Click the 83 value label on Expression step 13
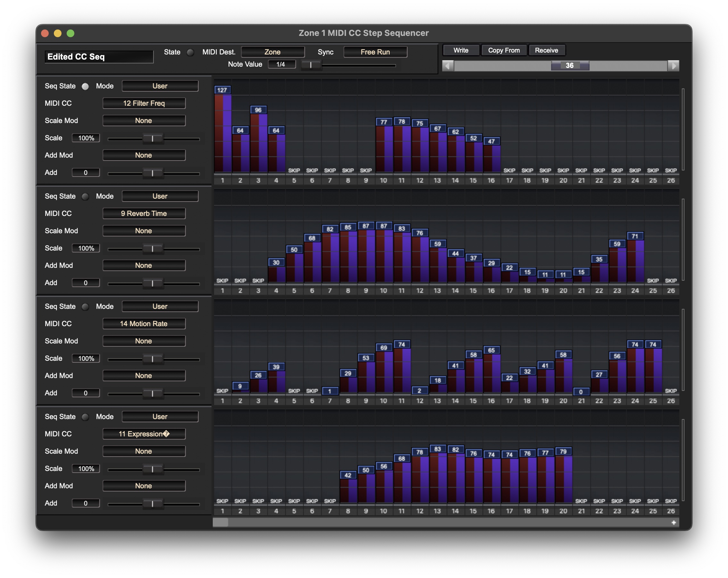The image size is (728, 578). point(437,449)
